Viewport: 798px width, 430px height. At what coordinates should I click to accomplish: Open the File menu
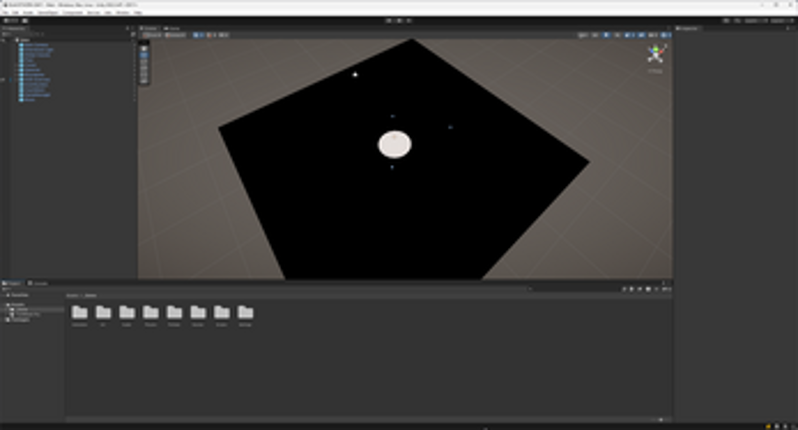(6, 12)
